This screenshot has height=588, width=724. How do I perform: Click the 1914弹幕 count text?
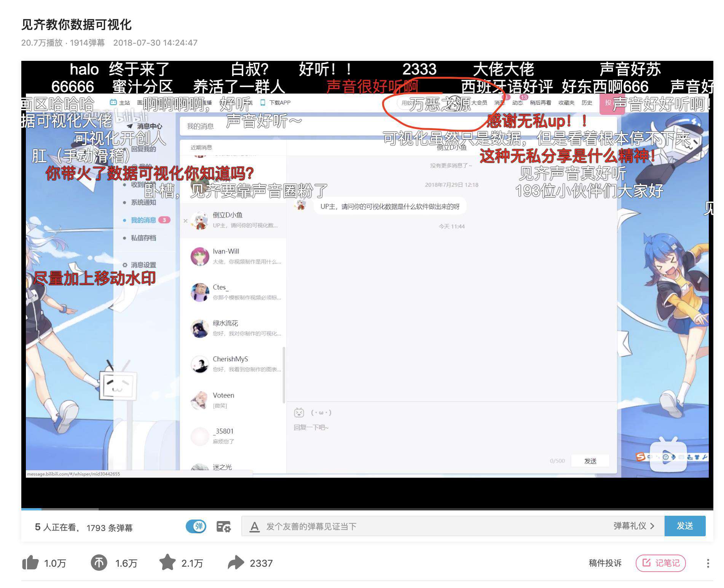[87, 43]
